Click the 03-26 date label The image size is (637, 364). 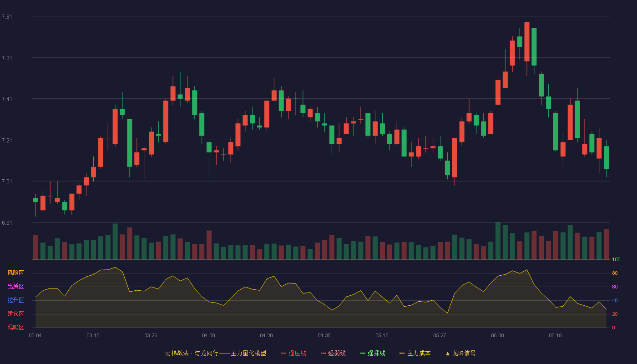pyautogui.click(x=151, y=335)
